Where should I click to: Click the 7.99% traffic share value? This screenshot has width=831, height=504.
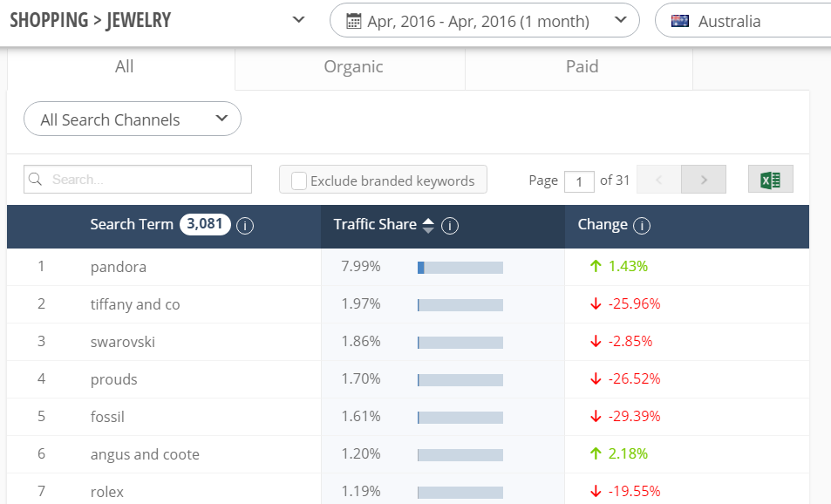pos(361,266)
